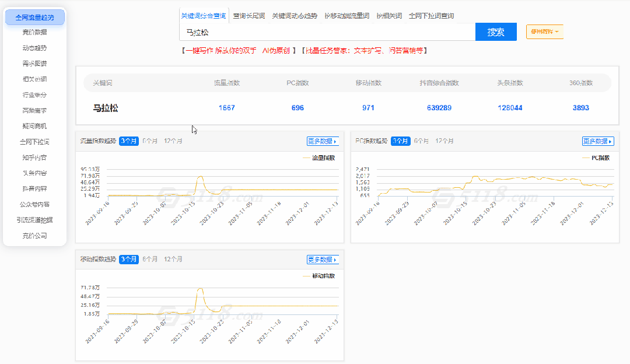Select 3个月 in 流量指数趋势 chart

pyautogui.click(x=129, y=141)
